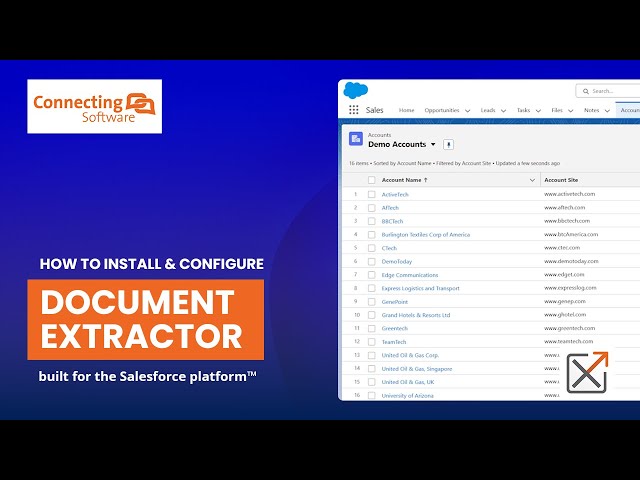Click the www.greentech.com site cell

[x=569, y=328]
